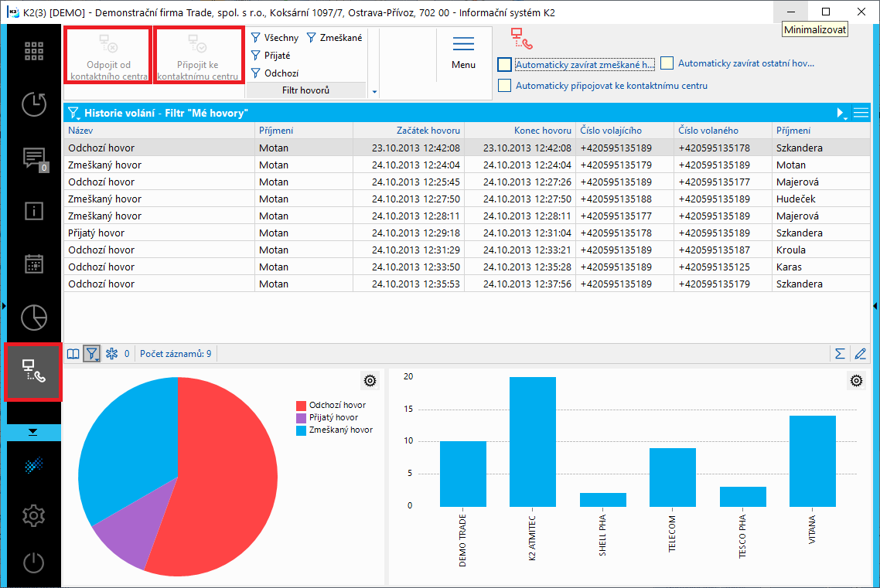The height and width of the screenshot is (588, 880).
Task: Open the apps grid in sidebar
Action: 33,51
